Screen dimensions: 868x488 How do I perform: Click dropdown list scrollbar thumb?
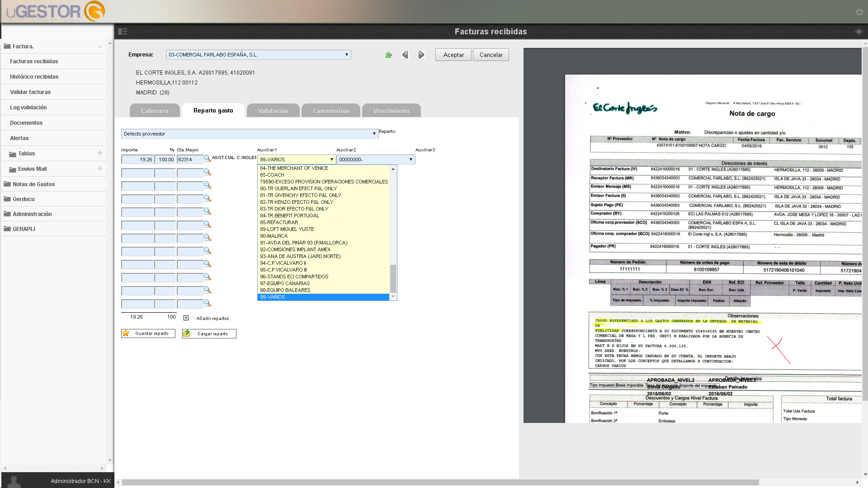(x=393, y=278)
